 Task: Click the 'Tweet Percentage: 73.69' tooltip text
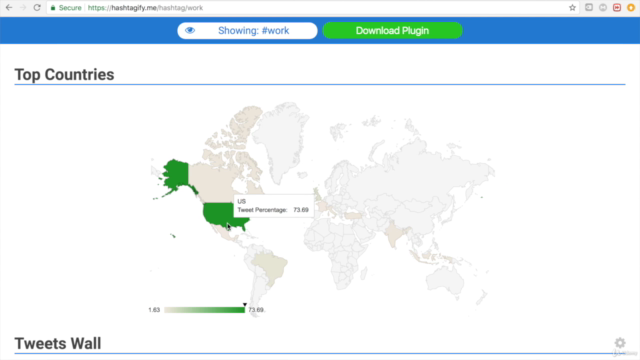pos(273,210)
